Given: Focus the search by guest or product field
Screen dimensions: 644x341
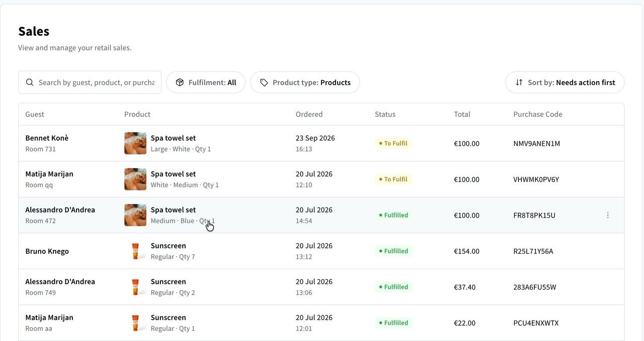Looking at the screenshot, I should coord(90,82).
